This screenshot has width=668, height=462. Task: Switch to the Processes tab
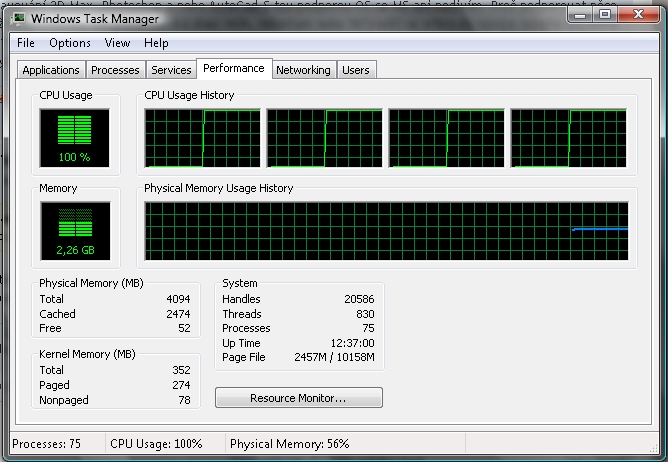115,70
